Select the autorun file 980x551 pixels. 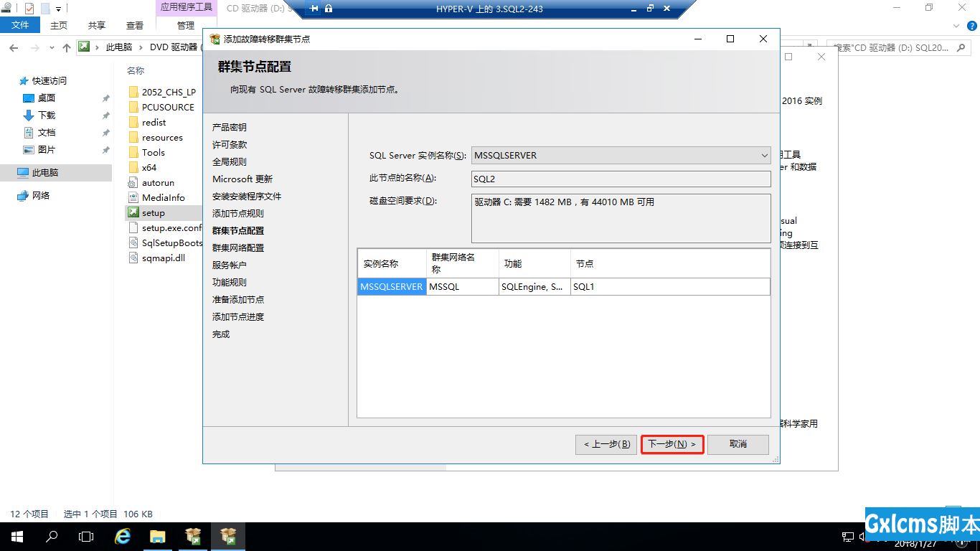tap(158, 182)
